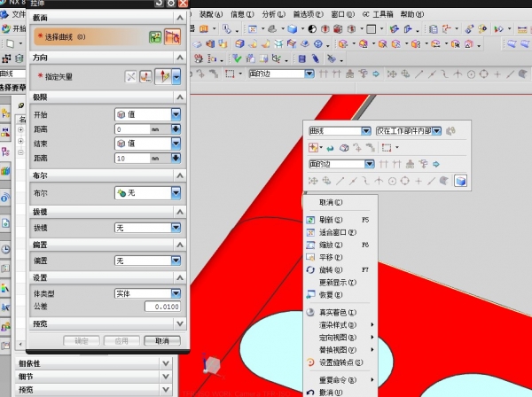The width and height of the screenshot is (532, 397).
Task: Open the 替换视图 submenu
Action: click(340, 350)
